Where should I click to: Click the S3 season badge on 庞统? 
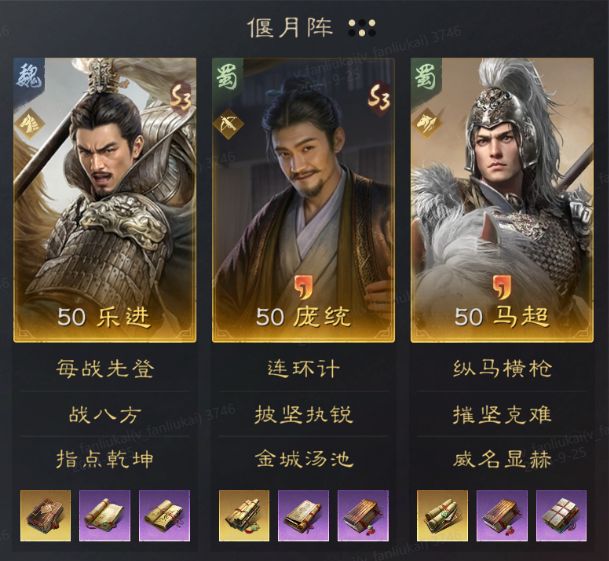click(379, 98)
